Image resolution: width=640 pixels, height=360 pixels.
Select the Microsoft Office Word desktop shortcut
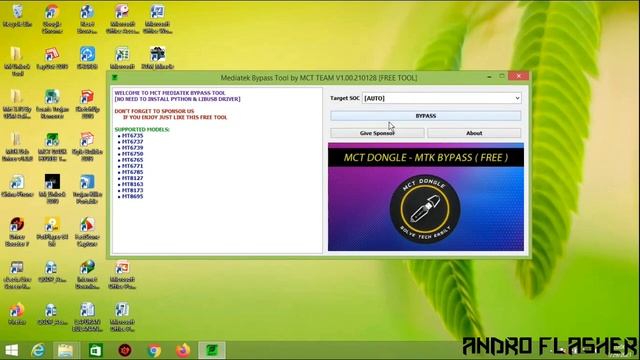point(157,19)
